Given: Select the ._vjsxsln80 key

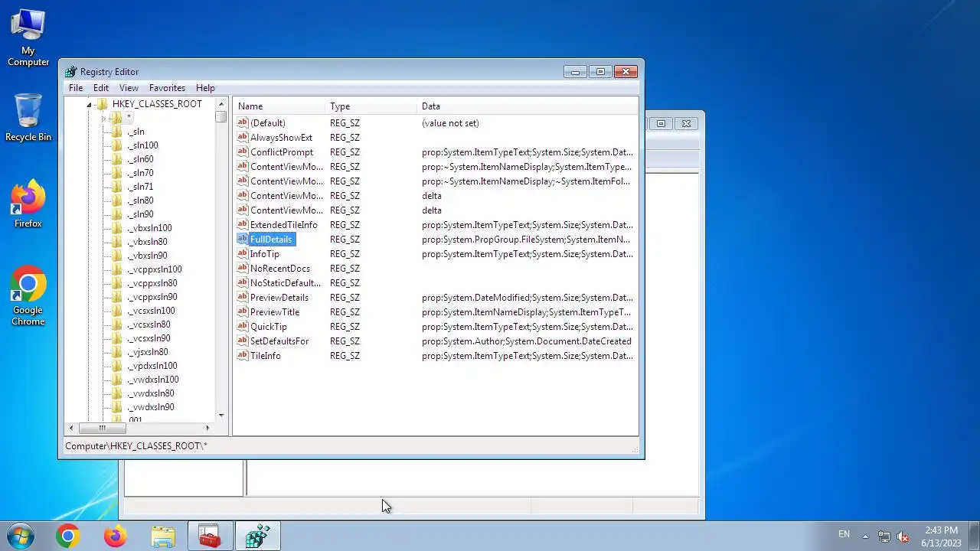Looking at the screenshot, I should coord(148,352).
